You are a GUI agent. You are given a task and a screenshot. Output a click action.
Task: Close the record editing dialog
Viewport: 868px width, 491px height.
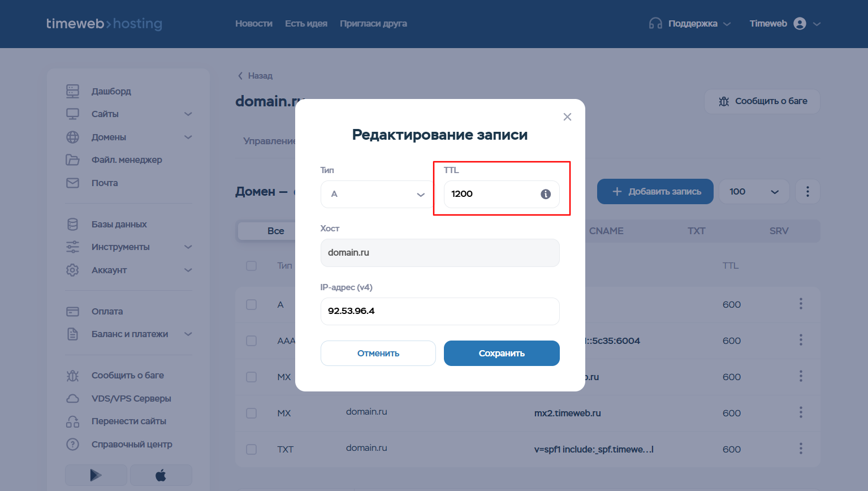pyautogui.click(x=567, y=117)
